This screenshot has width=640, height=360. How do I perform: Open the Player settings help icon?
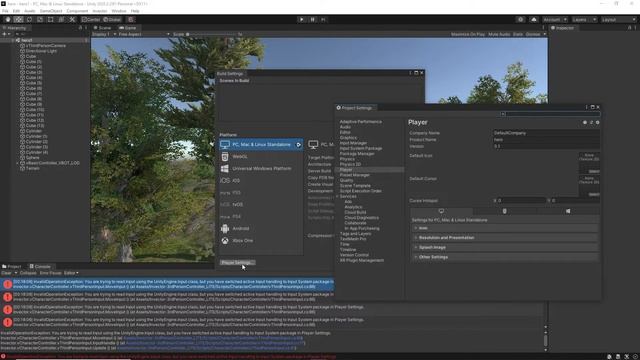[585, 122]
